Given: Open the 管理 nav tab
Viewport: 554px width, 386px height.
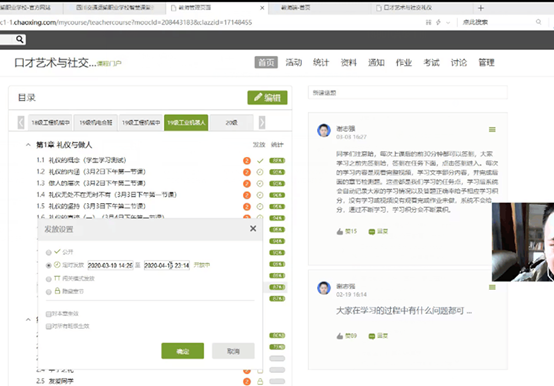Looking at the screenshot, I should click(x=486, y=63).
